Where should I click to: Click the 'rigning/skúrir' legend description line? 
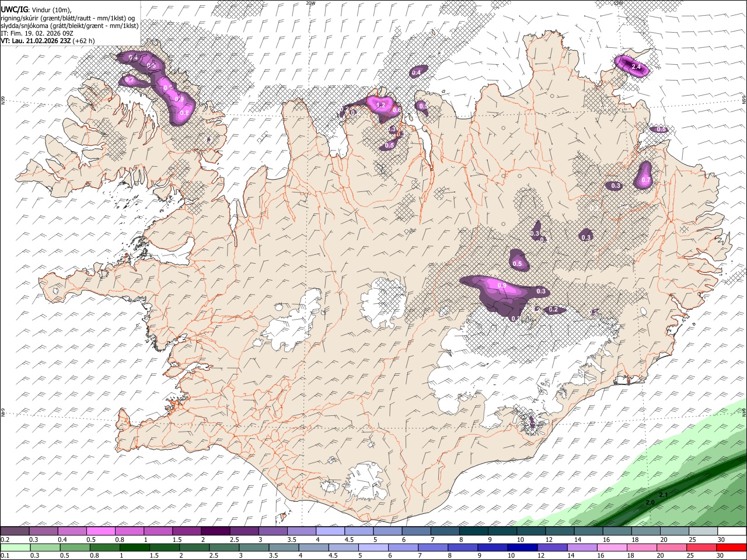point(68,18)
